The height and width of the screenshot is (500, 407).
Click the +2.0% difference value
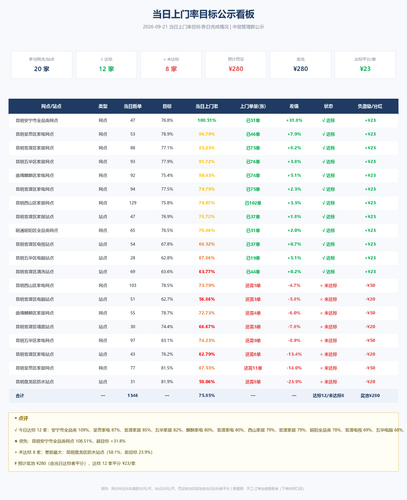pos(294,230)
